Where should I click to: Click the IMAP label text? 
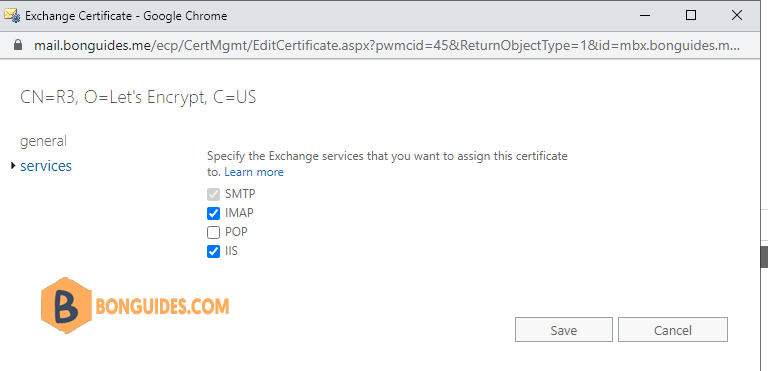(239, 213)
